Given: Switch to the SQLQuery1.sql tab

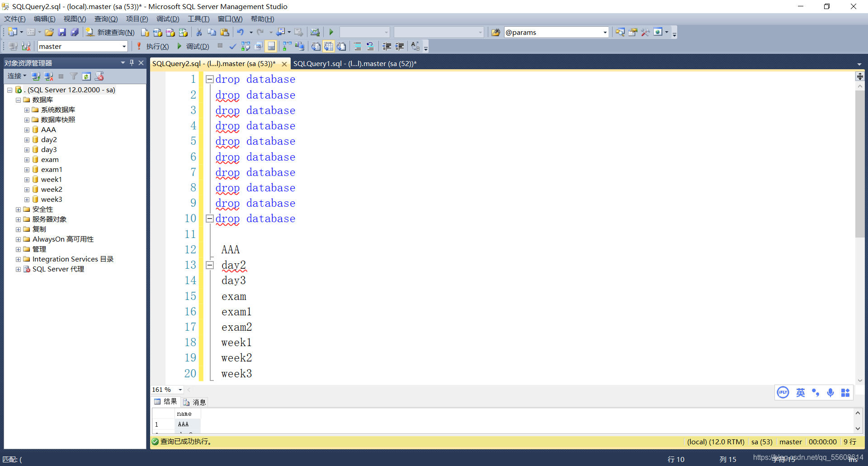Looking at the screenshot, I should click(x=355, y=64).
